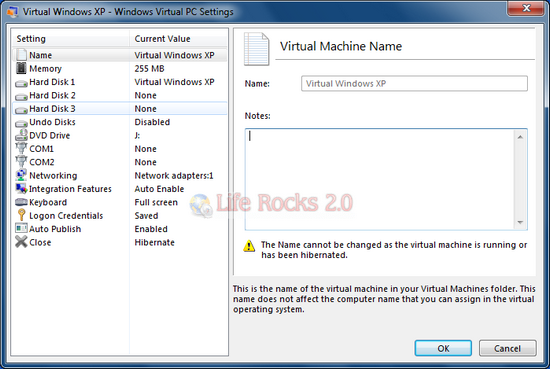Click the COM1 port icon
The width and height of the screenshot is (550, 369).
pos(21,149)
